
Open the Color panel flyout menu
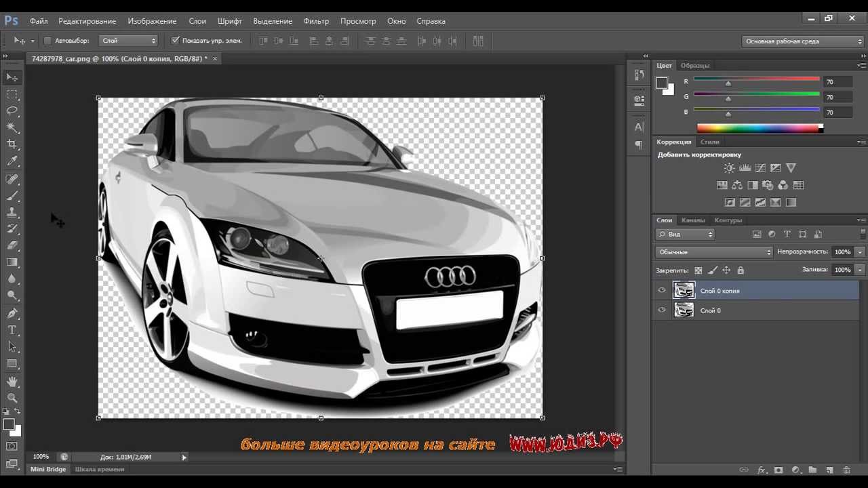click(x=861, y=65)
